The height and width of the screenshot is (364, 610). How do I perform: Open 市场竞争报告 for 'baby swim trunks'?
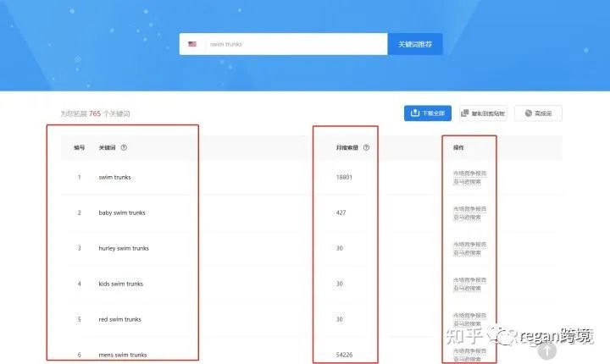(469, 209)
